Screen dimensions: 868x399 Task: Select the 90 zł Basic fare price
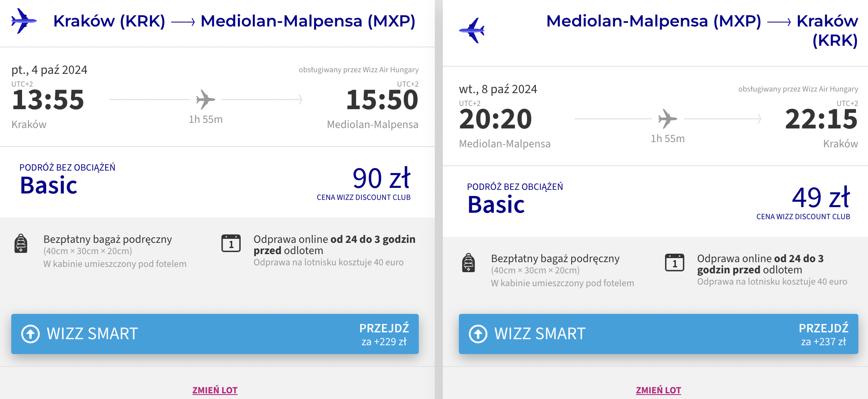pos(381,179)
